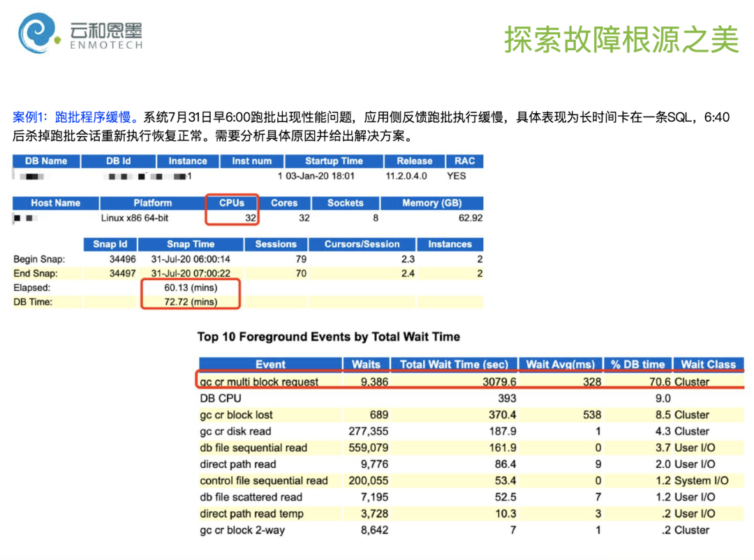754x560 pixels.
Task: Select the end sessions value 70
Action: tap(301, 273)
